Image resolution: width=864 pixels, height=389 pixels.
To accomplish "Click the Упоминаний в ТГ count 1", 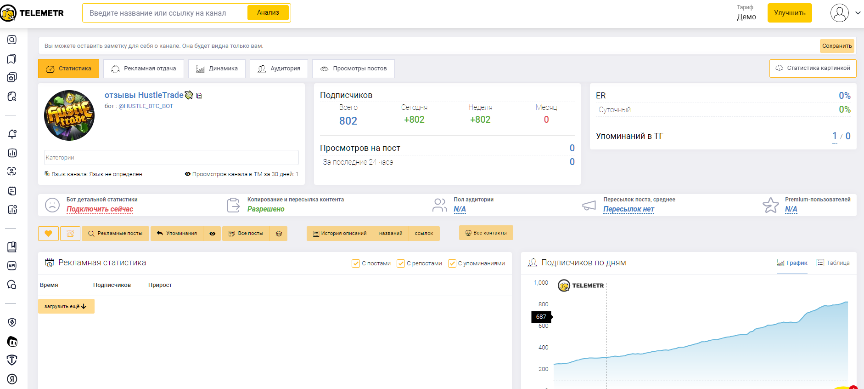I will pyautogui.click(x=834, y=136).
